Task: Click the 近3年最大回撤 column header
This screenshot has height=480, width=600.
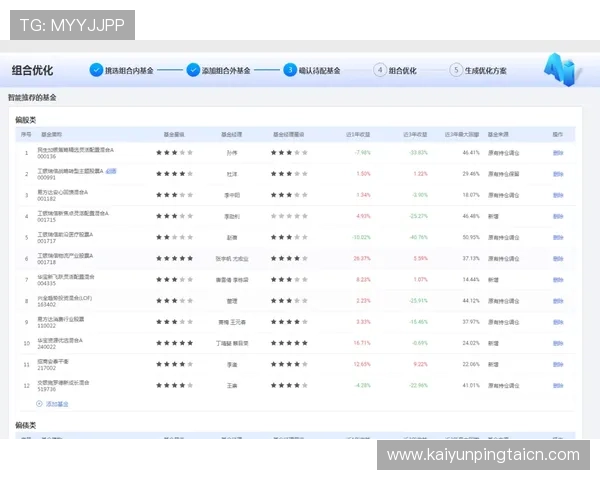Action: (462, 134)
